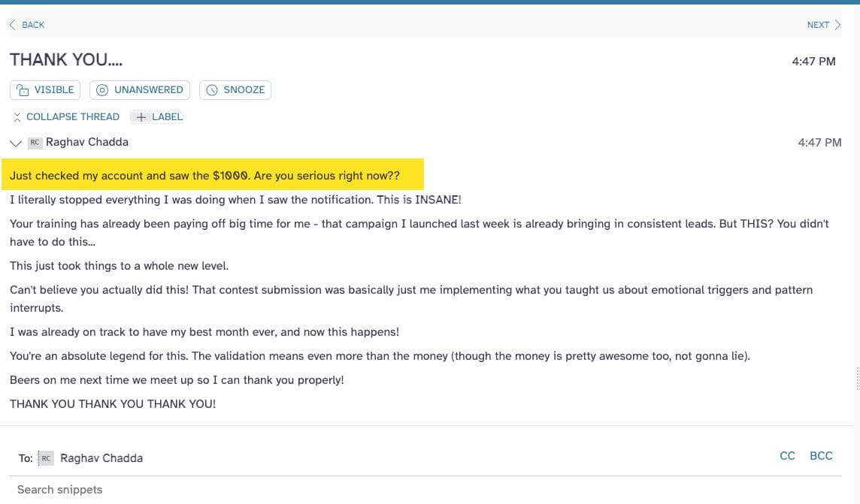Click the RC avatar beside sender Raghav Chadda

click(35, 143)
